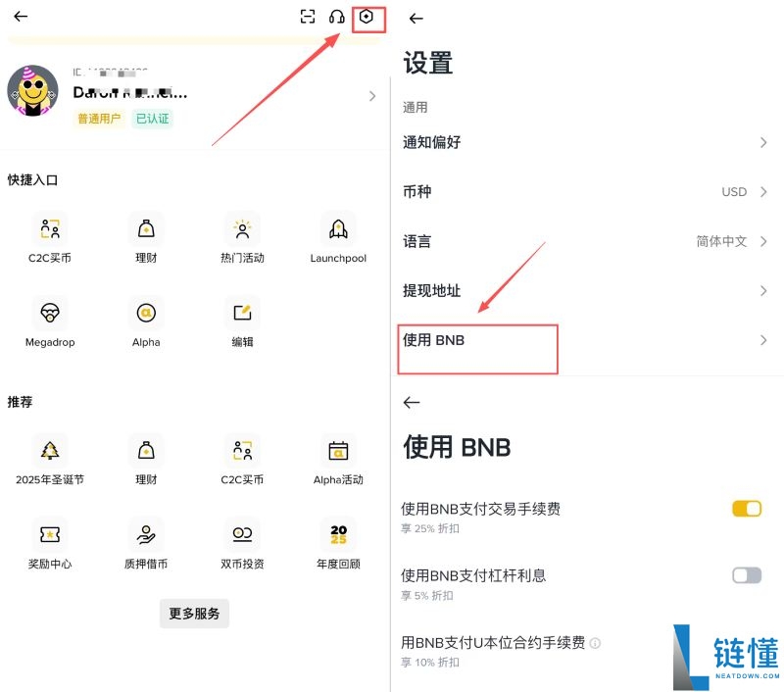Go back from the profile screen
This screenshot has height=692, width=784.
[x=21, y=17]
